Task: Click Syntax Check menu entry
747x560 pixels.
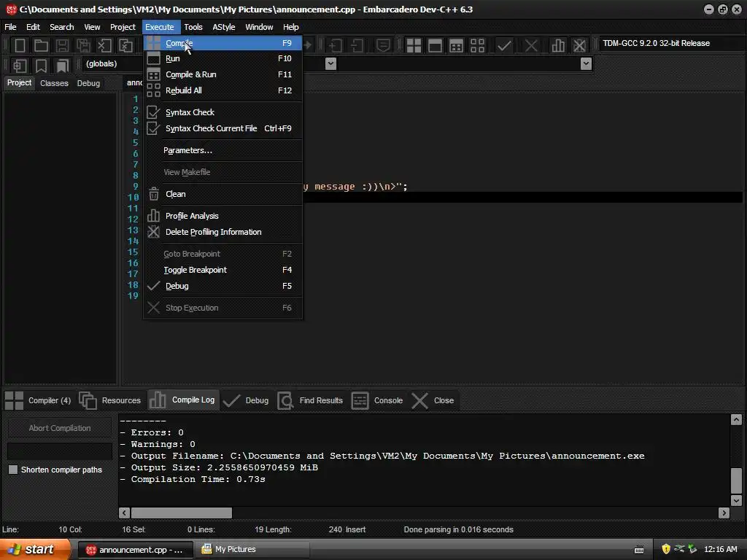Action: [222, 112]
